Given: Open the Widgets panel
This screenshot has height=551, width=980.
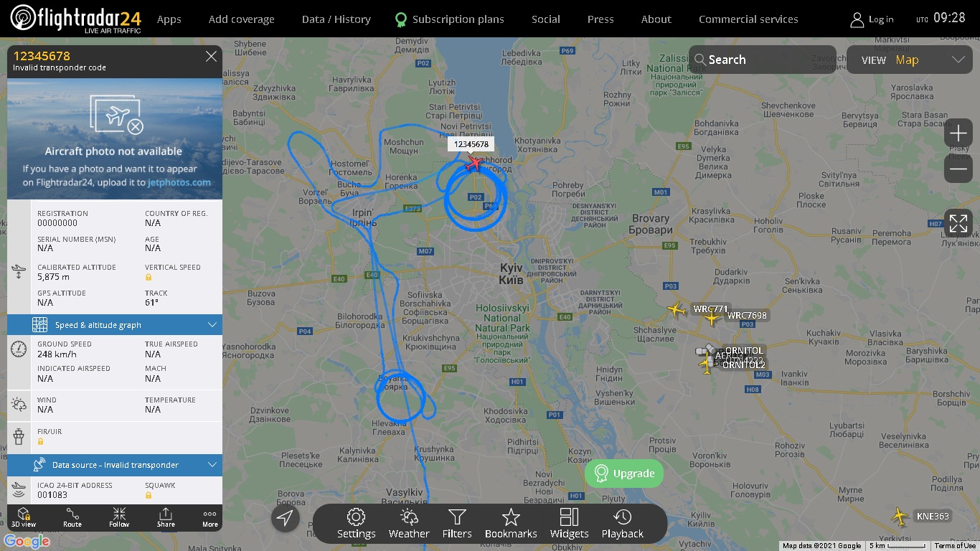Looking at the screenshot, I should pyautogui.click(x=569, y=524).
